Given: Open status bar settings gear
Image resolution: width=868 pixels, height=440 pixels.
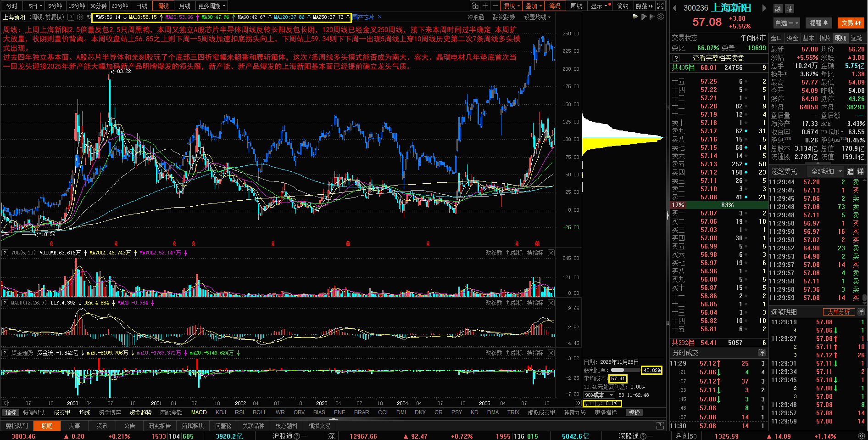Looking at the screenshot, I should tap(862, 436).
